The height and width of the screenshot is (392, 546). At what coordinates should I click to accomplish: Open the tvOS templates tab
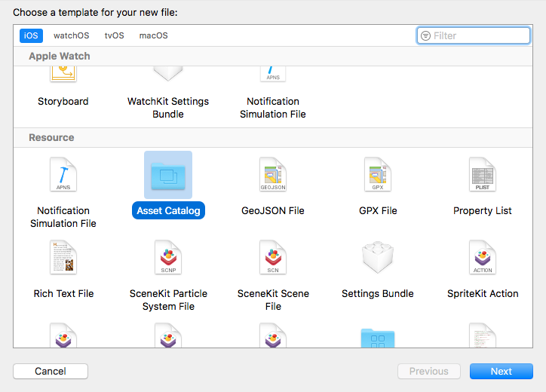click(114, 35)
